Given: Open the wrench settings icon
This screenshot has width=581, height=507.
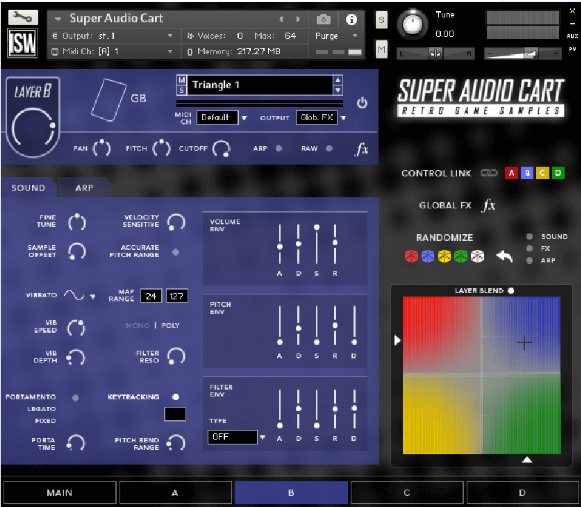Looking at the screenshot, I should tap(23, 17).
